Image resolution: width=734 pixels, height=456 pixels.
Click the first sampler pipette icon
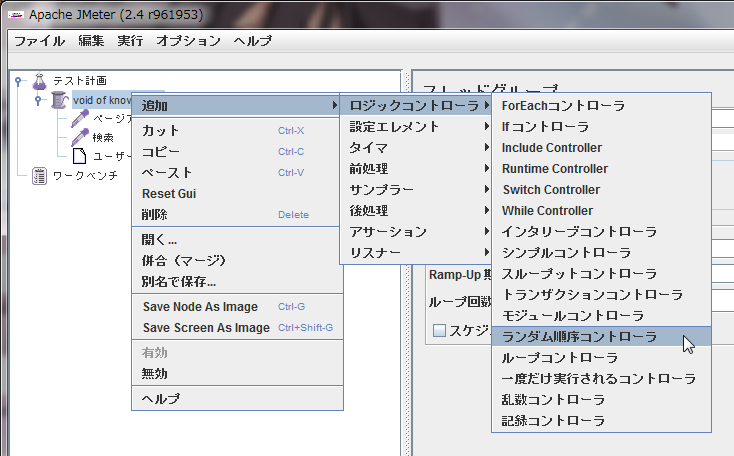[80, 118]
